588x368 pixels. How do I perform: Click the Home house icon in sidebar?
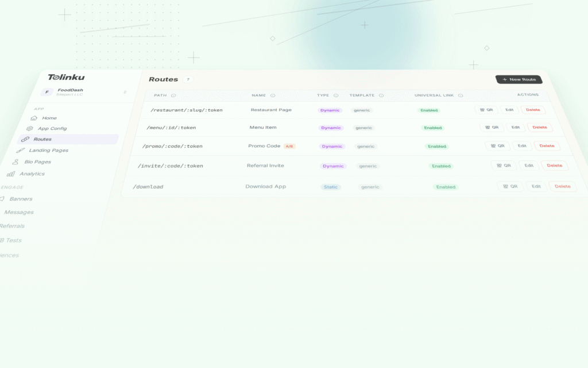[x=34, y=118]
